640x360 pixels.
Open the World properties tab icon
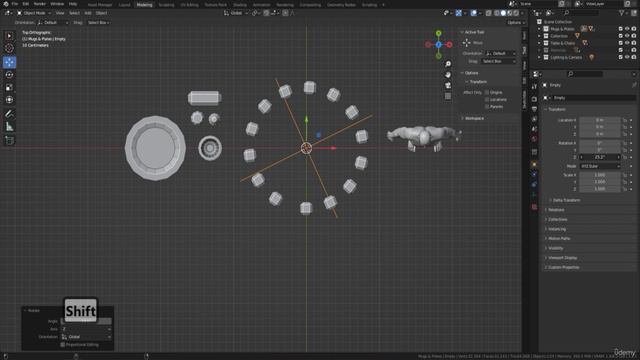[534, 139]
